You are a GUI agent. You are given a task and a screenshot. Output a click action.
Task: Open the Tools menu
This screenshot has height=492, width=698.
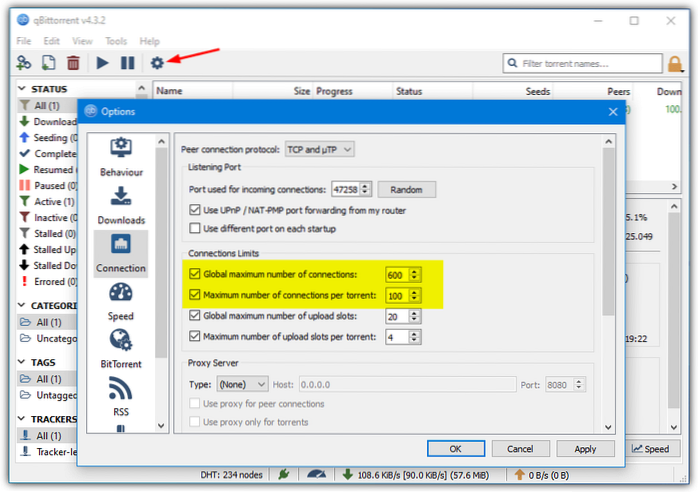pyautogui.click(x=116, y=41)
